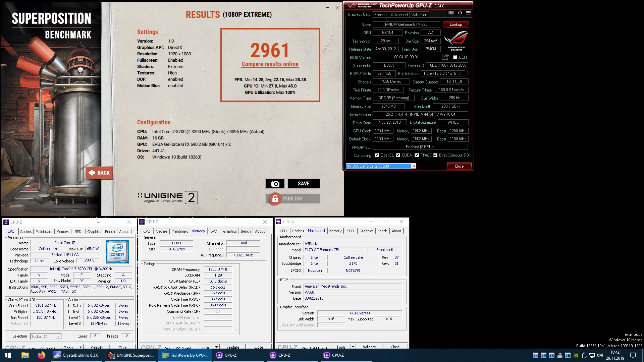This screenshot has width=644, height=362.
Task: Toggle the DirectCompute 5.0 checkbox
Action: click(435, 155)
